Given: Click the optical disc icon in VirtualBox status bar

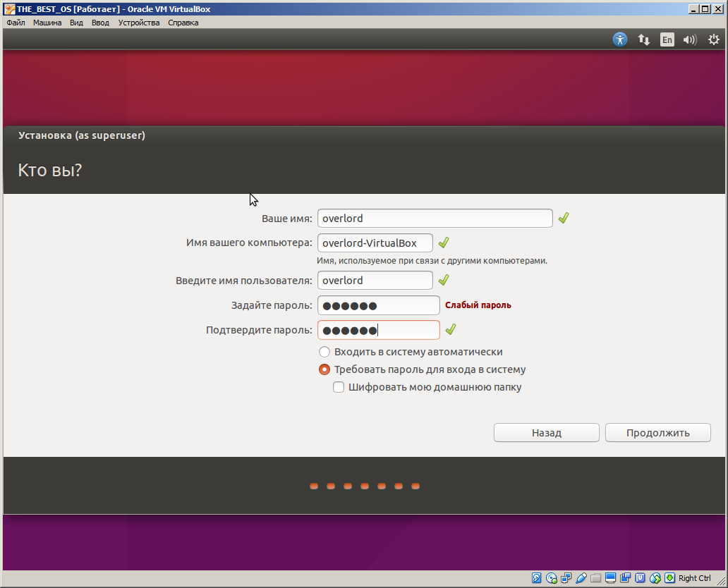Looking at the screenshot, I should pyautogui.click(x=551, y=578).
